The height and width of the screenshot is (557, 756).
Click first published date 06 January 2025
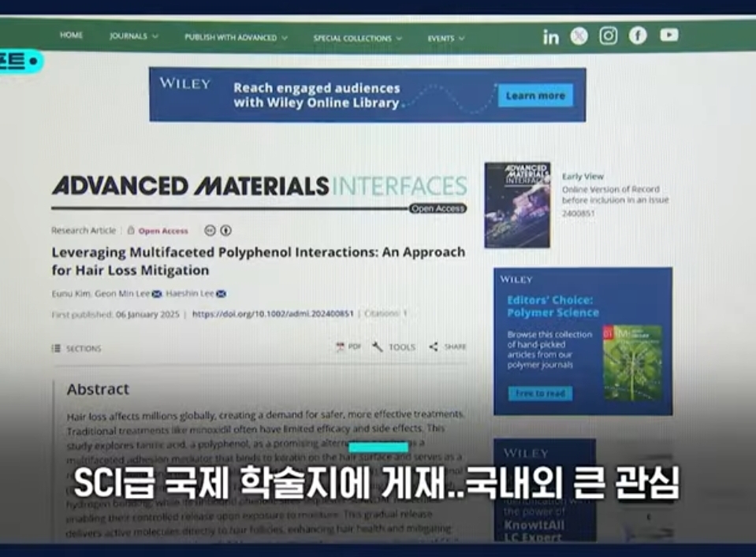pos(147,314)
